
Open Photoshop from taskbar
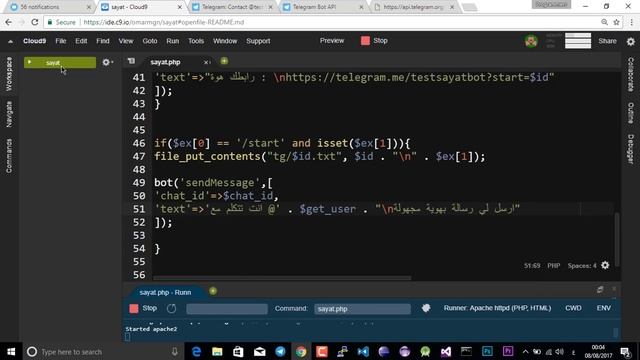(x=487, y=351)
